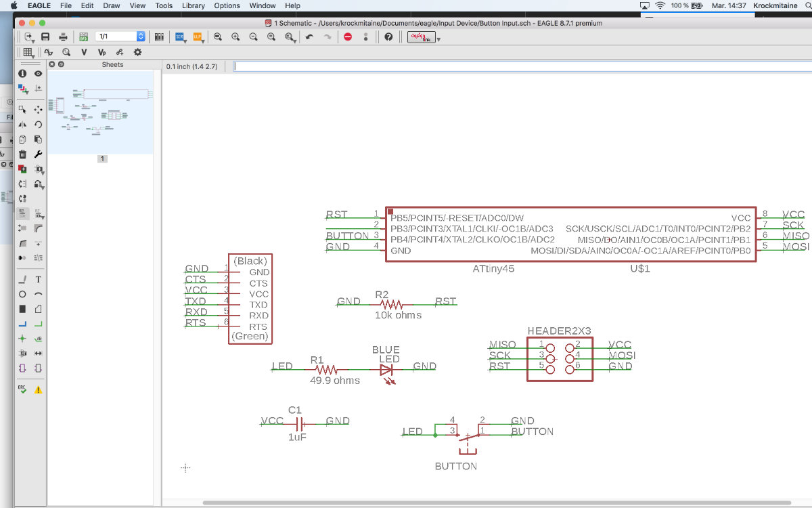
Task: Click the ATtiny45 component label
Action: pyautogui.click(x=493, y=269)
